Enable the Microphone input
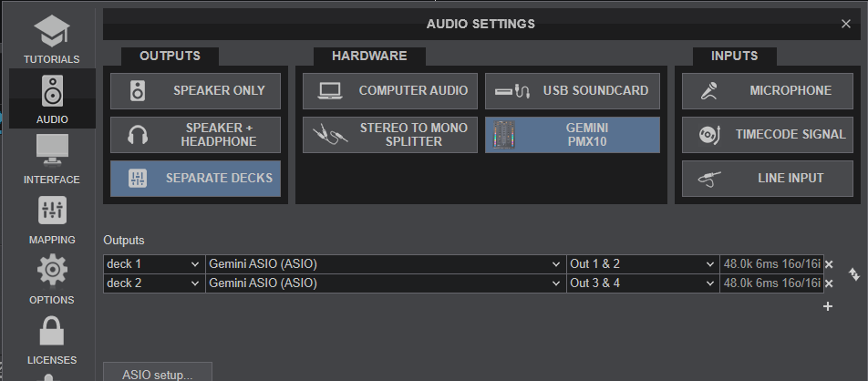Image resolution: width=868 pixels, height=381 pixels. (769, 91)
